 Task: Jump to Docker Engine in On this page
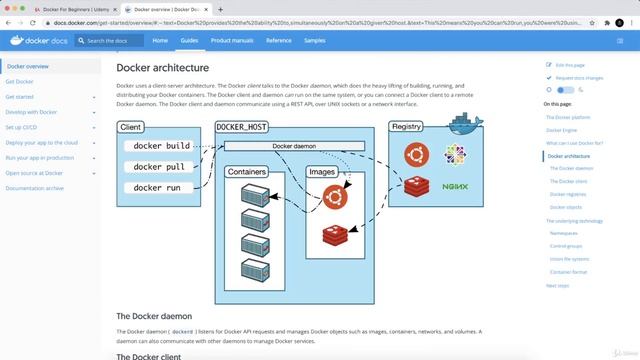click(x=561, y=130)
